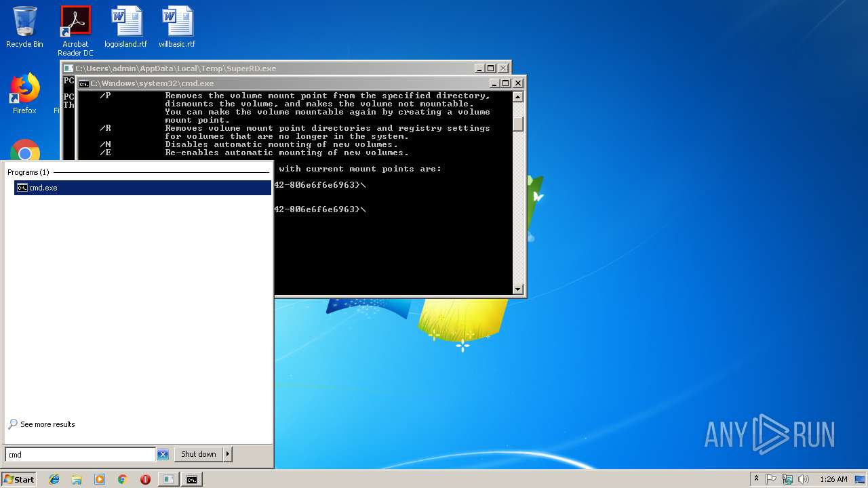Open Windows Explorer from taskbar
Image resolution: width=868 pixels, height=488 pixels.
(x=77, y=479)
